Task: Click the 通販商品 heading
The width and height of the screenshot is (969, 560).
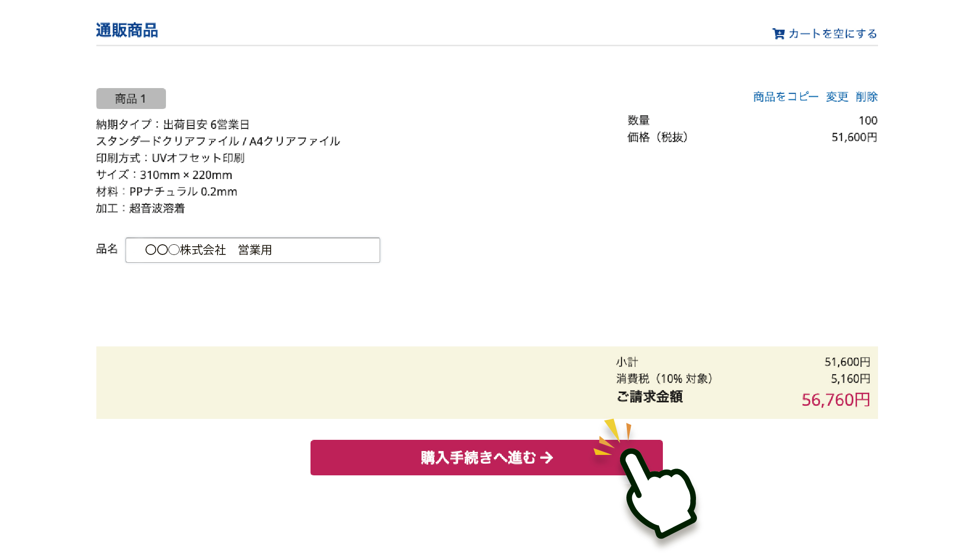Action: coord(127,31)
